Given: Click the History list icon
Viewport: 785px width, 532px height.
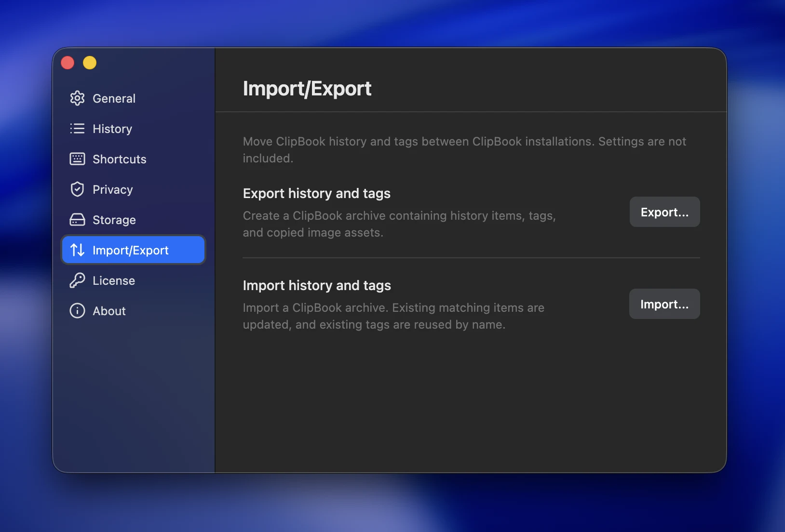Looking at the screenshot, I should pos(77,129).
